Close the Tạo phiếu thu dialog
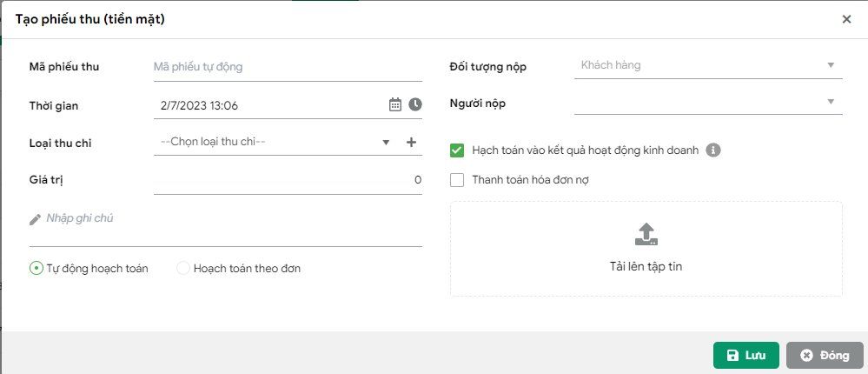This screenshot has width=868, height=374. point(846,19)
